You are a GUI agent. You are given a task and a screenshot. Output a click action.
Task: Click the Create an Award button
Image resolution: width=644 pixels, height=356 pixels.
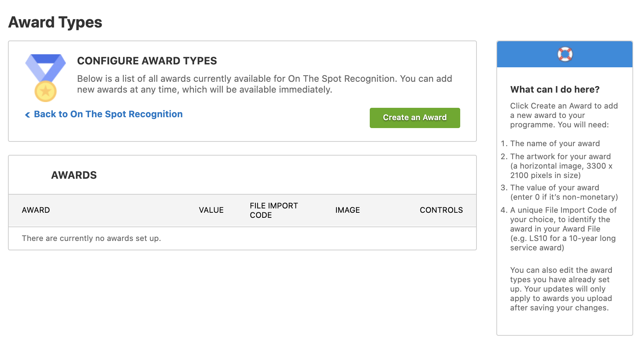(x=415, y=118)
